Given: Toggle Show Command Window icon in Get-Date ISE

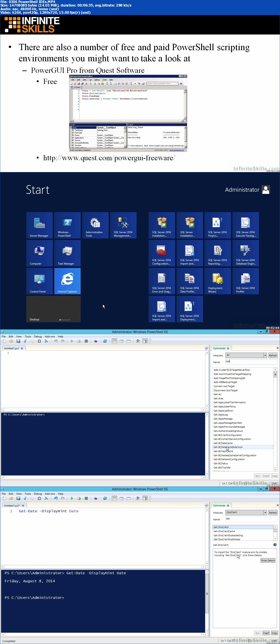Looking at the screenshot, I should tap(138, 498).
